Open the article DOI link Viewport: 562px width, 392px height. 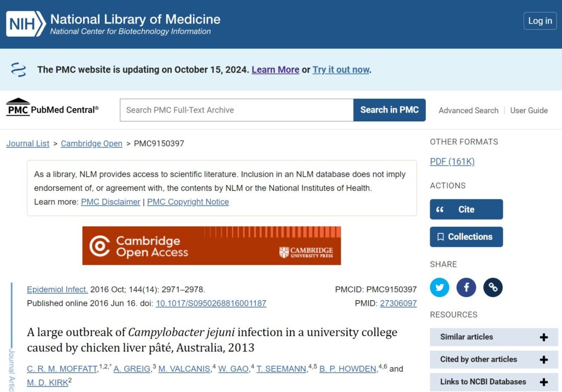(211, 303)
